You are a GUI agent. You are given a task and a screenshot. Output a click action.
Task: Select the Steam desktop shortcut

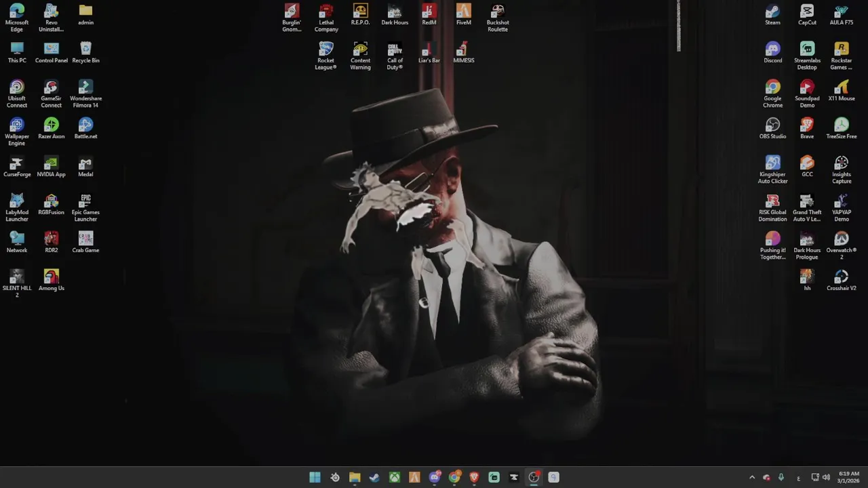(772, 14)
